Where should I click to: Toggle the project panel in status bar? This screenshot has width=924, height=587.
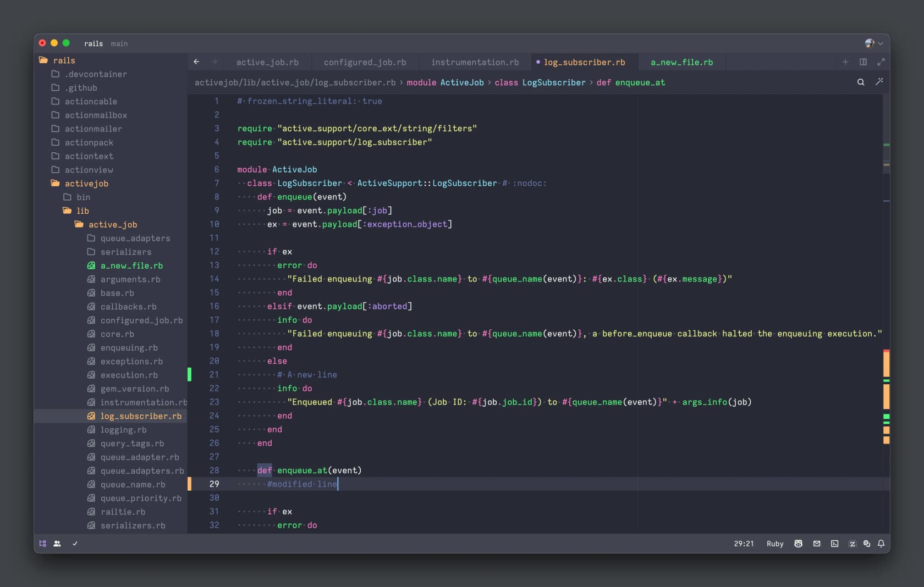pos(43,544)
